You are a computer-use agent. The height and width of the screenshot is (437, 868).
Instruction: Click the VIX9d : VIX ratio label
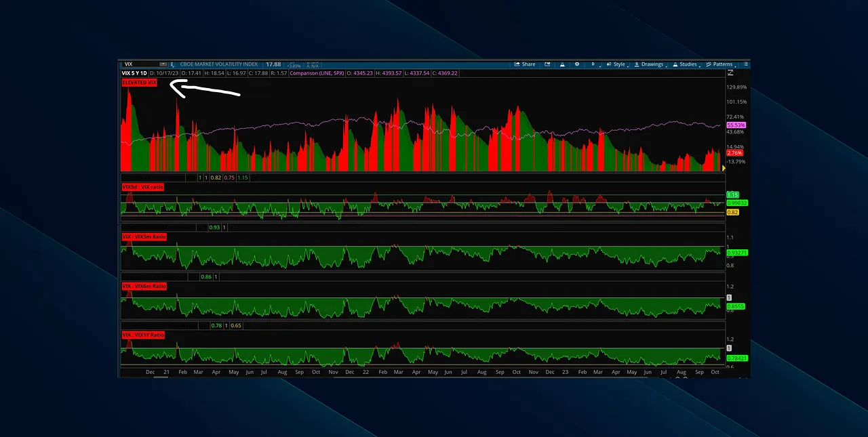click(x=142, y=187)
